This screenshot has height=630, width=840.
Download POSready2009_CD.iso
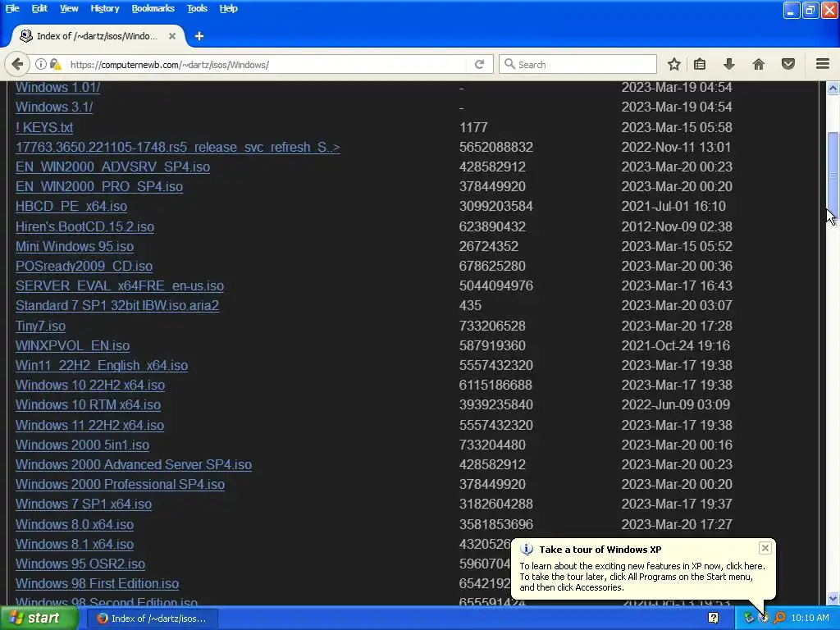click(84, 267)
